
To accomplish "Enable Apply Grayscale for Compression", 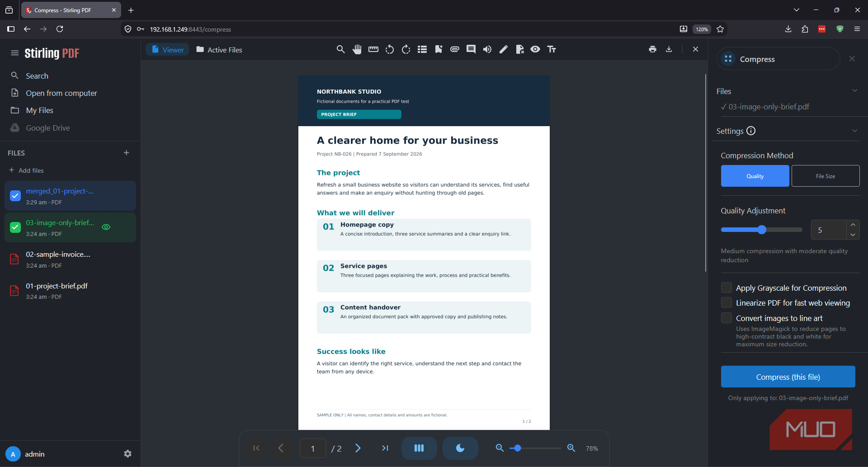I will click(726, 288).
